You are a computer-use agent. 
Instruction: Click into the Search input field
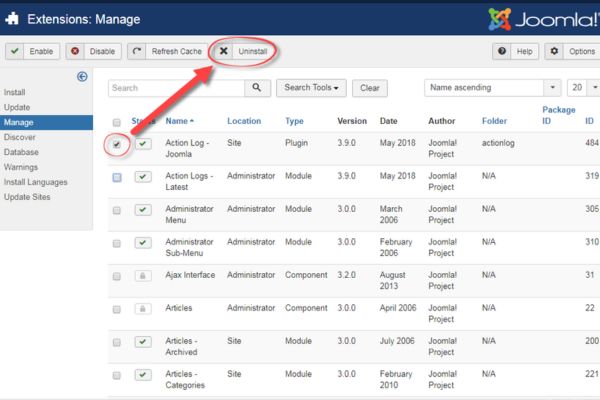tap(176, 88)
